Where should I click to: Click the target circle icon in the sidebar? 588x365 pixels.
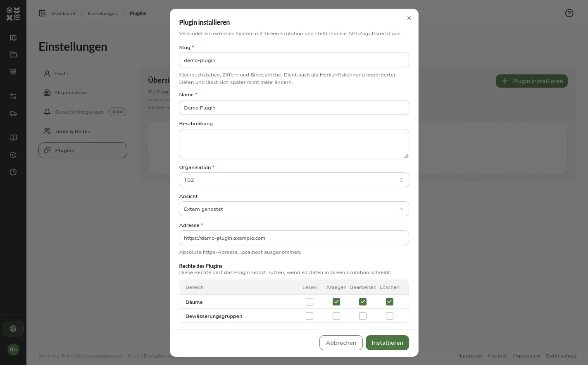point(13,155)
